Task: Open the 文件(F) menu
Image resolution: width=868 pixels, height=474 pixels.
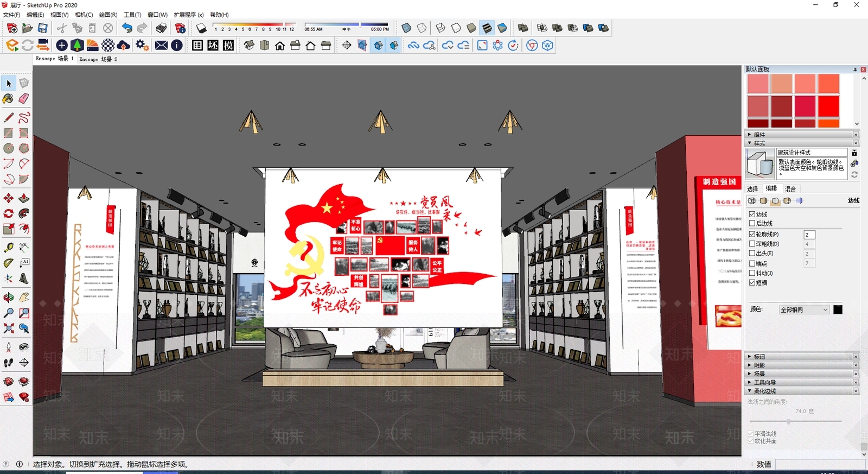Action: [x=11, y=15]
